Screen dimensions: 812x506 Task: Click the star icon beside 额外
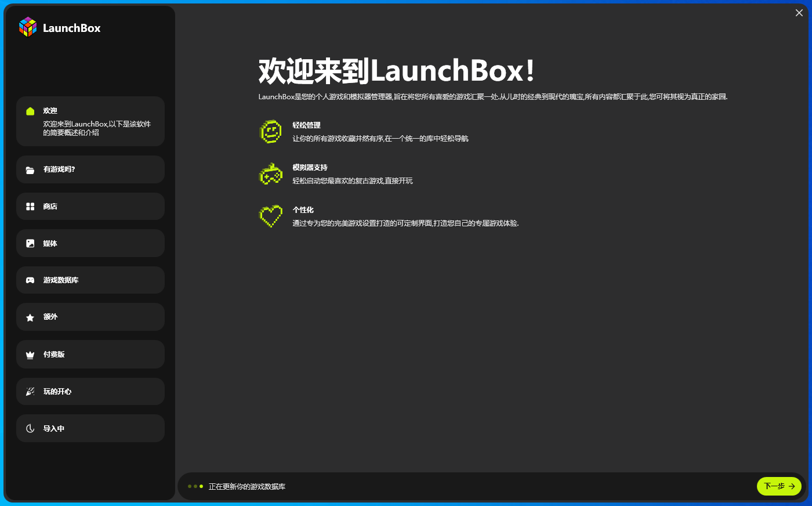pyautogui.click(x=30, y=317)
